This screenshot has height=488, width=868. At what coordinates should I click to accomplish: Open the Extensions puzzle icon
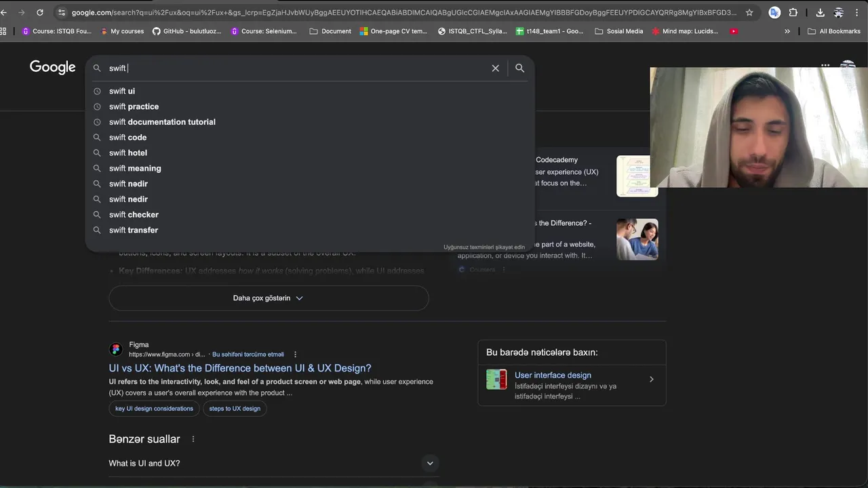tap(793, 12)
